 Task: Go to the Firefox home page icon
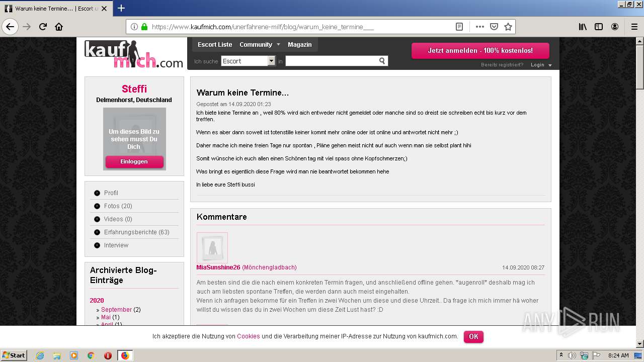[x=59, y=27]
